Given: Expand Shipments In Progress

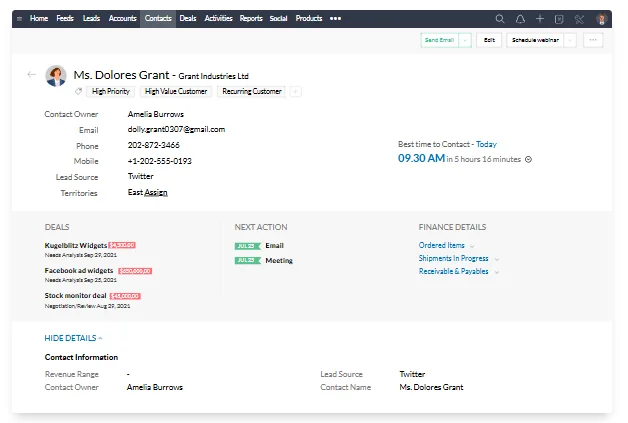Looking at the screenshot, I should tap(496, 259).
